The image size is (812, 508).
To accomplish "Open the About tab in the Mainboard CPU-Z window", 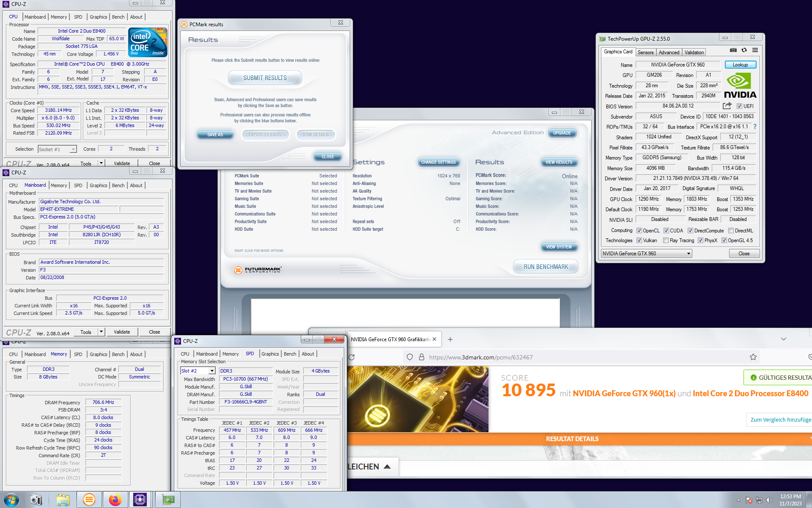I will tap(136, 185).
